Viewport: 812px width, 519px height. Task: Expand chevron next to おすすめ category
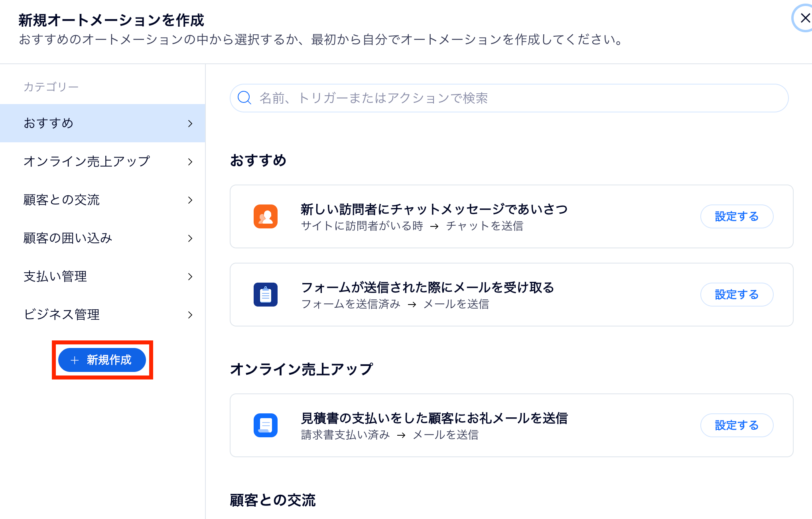[x=190, y=124]
